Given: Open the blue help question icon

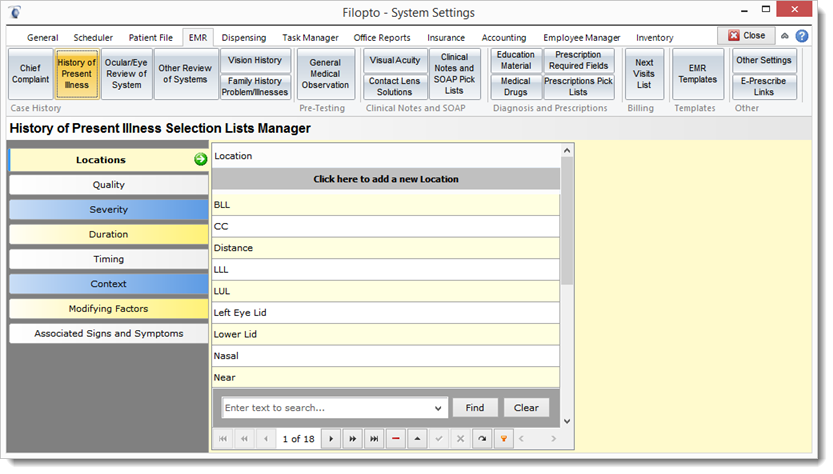Looking at the screenshot, I should coord(802,36).
